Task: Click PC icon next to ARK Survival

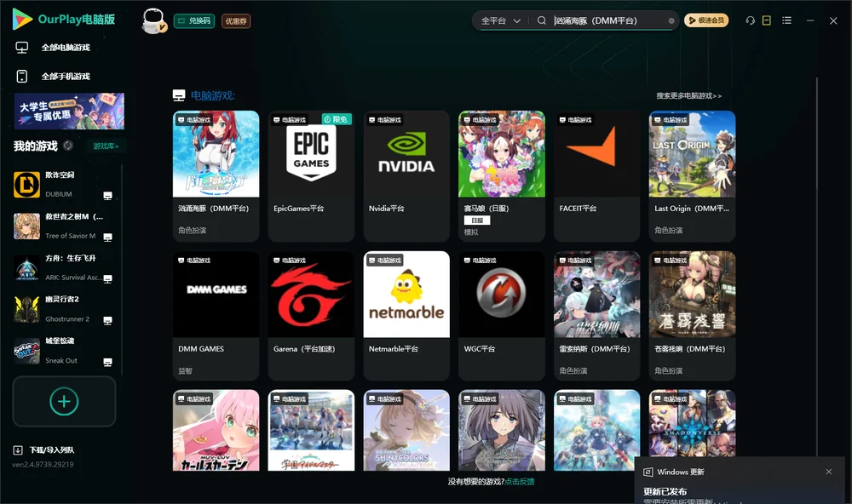Action: pyautogui.click(x=107, y=278)
